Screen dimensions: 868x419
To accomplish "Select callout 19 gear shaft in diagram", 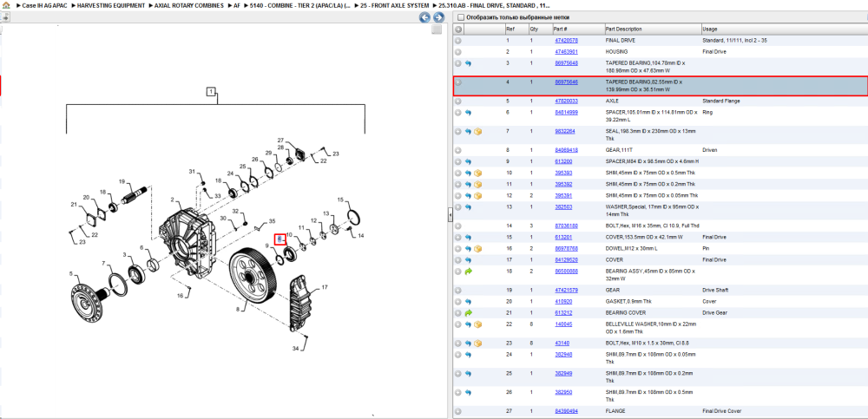I will [x=122, y=181].
